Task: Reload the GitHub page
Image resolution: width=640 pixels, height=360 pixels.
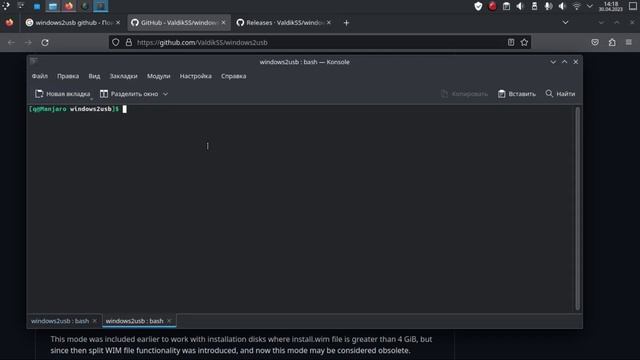Action: 45,42
